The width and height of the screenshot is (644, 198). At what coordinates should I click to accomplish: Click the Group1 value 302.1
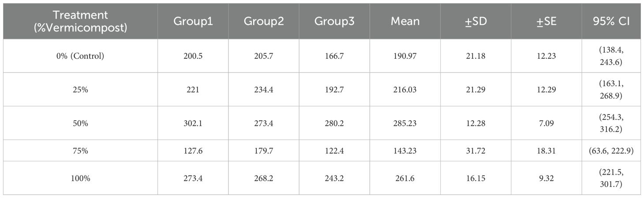pos(193,123)
